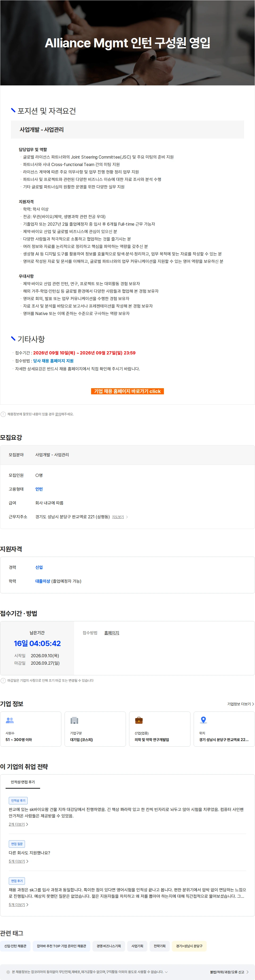Viewport: 255px width, 980px height.
Task: Select the 잡아바 추천 TOP 기업 온라인 채용관 tag
Action: pos(62,946)
